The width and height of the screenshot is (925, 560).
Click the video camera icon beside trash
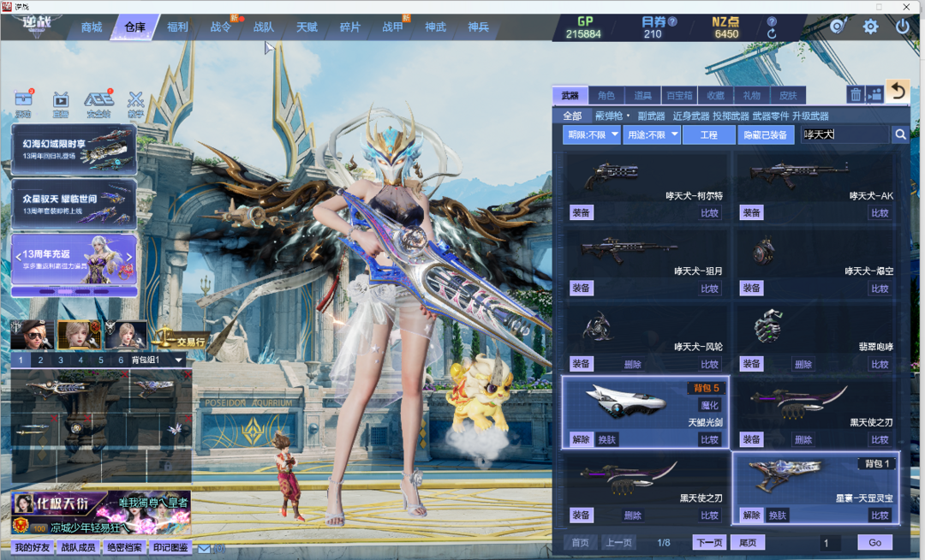point(874,93)
